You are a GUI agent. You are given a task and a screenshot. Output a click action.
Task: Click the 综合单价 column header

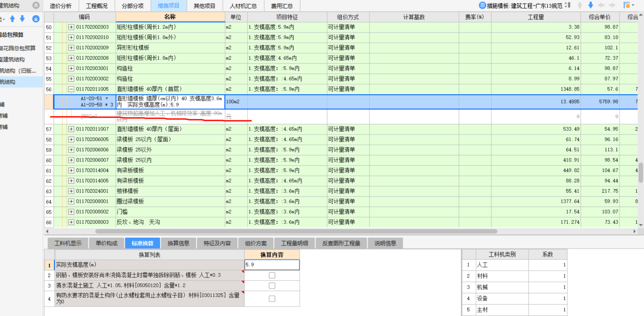pyautogui.click(x=600, y=17)
